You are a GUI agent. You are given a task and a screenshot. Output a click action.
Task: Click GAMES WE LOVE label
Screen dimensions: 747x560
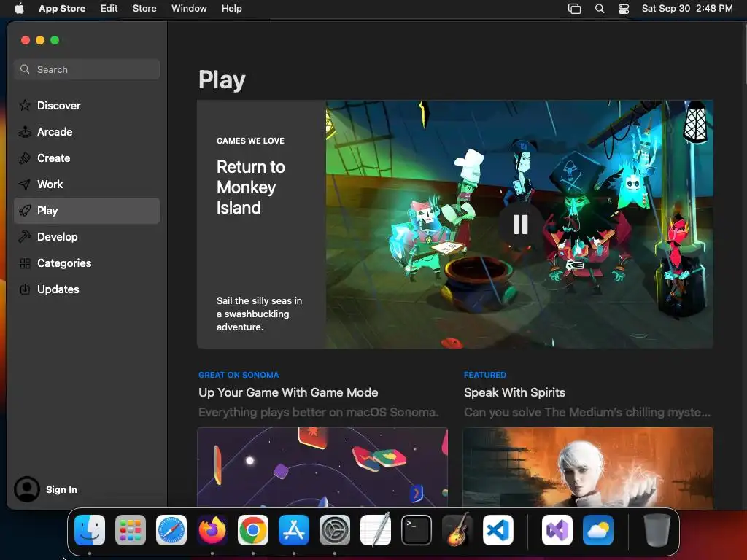click(251, 141)
